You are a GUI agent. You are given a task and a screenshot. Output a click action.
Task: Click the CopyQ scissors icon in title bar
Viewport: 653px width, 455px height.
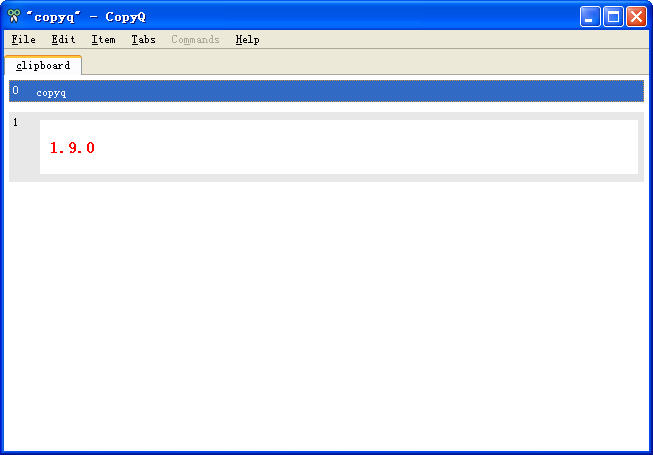click(x=14, y=16)
